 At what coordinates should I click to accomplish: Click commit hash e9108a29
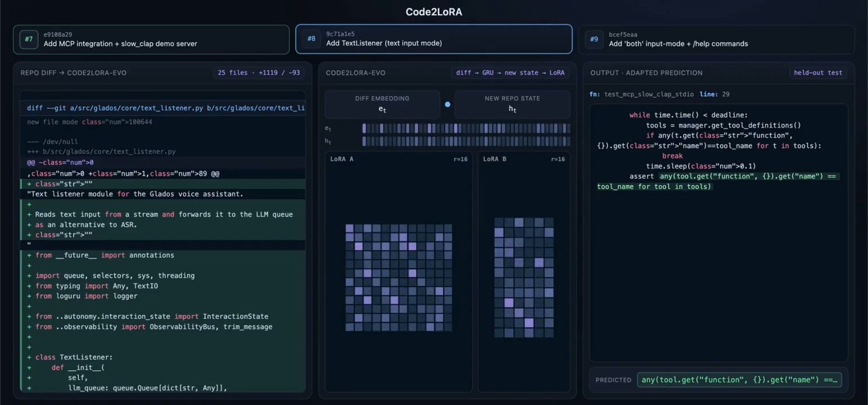point(58,34)
